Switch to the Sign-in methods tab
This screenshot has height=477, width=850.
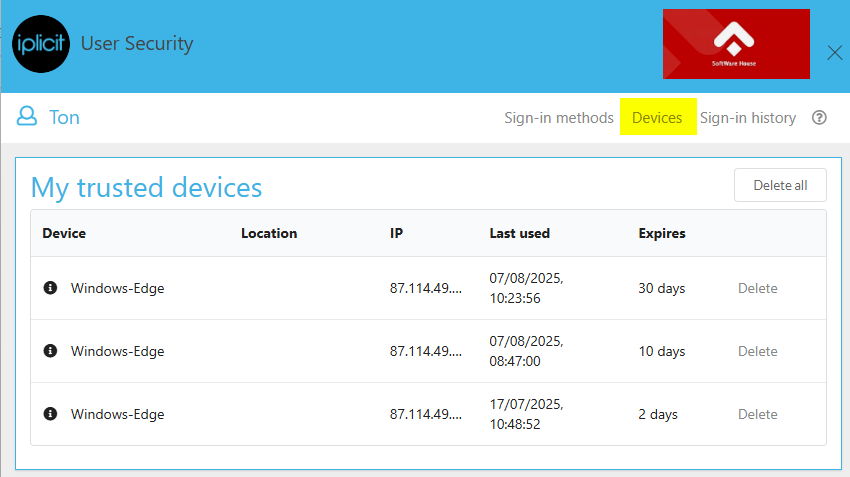click(558, 118)
